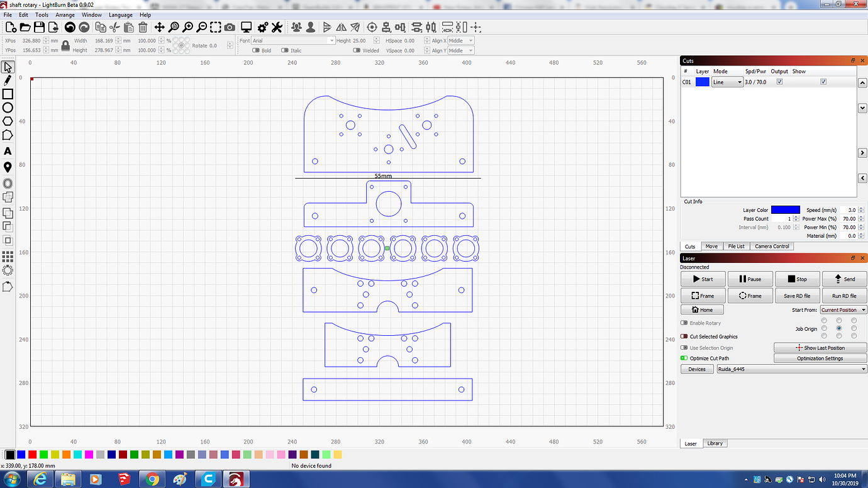This screenshot has height=488, width=868.
Task: Enable the Cut Selected Graphics toggle
Action: coord(684,336)
